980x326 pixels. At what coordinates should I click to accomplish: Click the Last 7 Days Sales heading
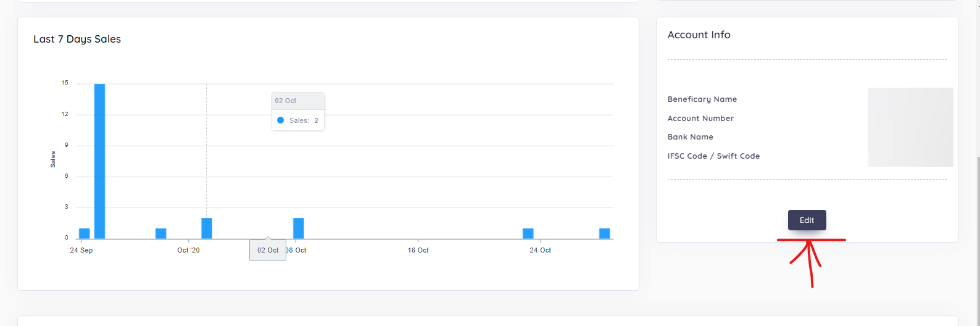77,39
